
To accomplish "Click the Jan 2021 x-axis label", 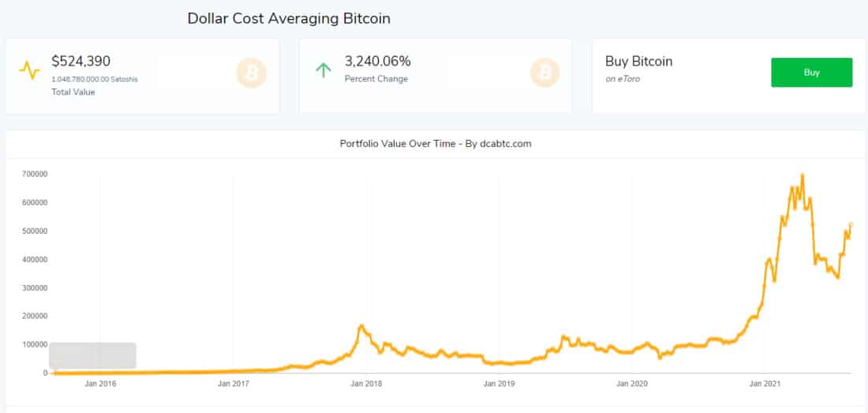I will click(765, 383).
